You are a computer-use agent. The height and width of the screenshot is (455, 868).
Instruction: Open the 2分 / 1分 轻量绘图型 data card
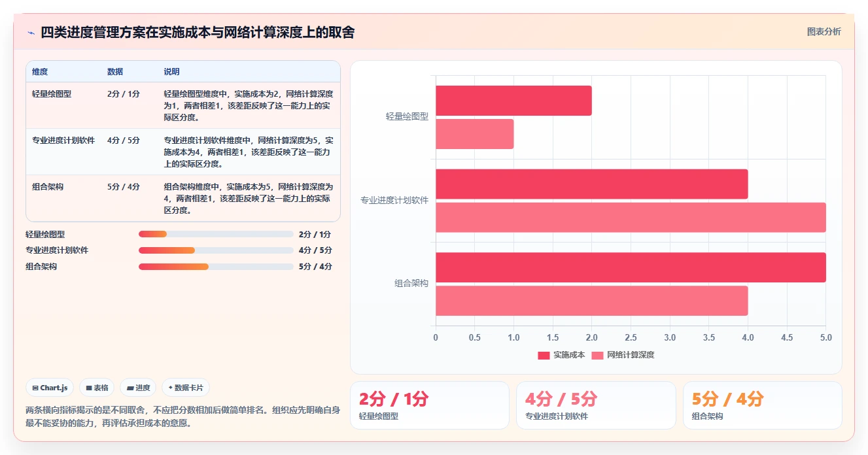430,405
